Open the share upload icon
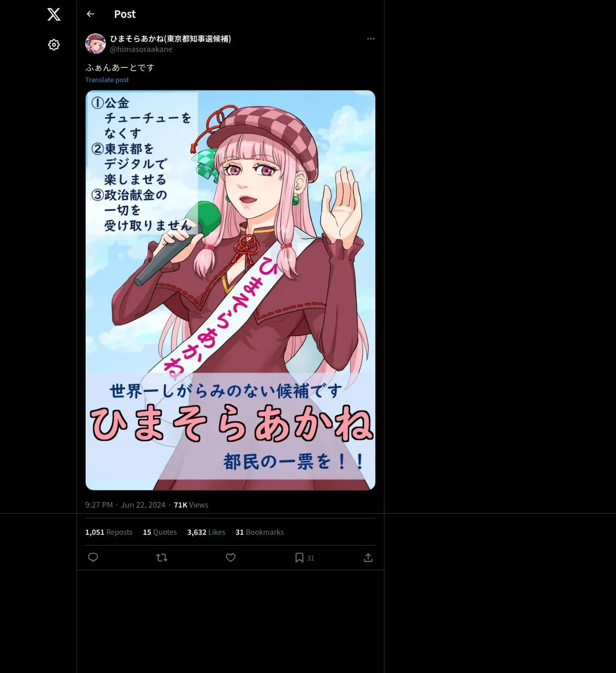Viewport: 616px width, 673px height. 368,557
